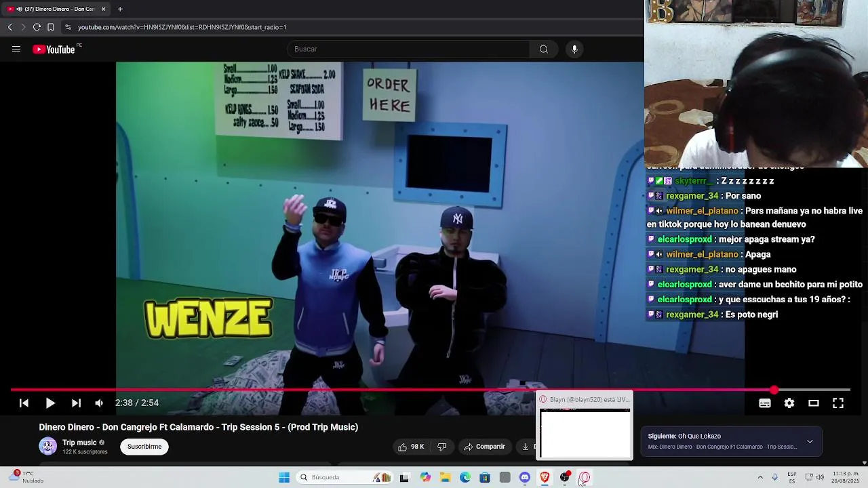Close the Dinero Dinero browser tab

(x=103, y=9)
